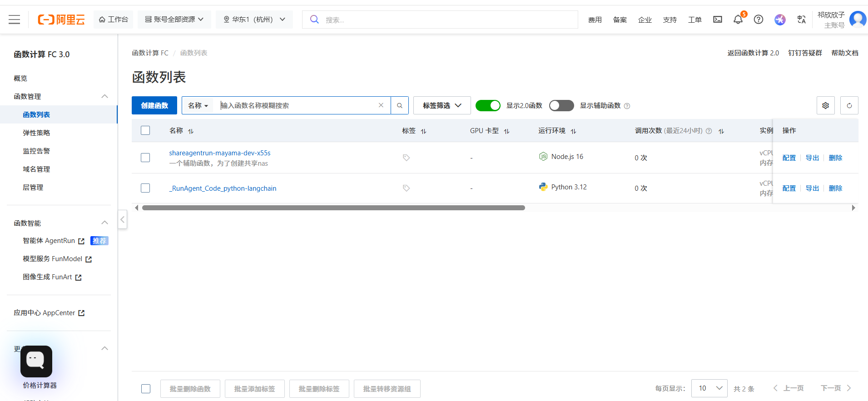This screenshot has height=401, width=868.
Task: Open the AI assistant icon in header
Action: pyautogui.click(x=780, y=20)
